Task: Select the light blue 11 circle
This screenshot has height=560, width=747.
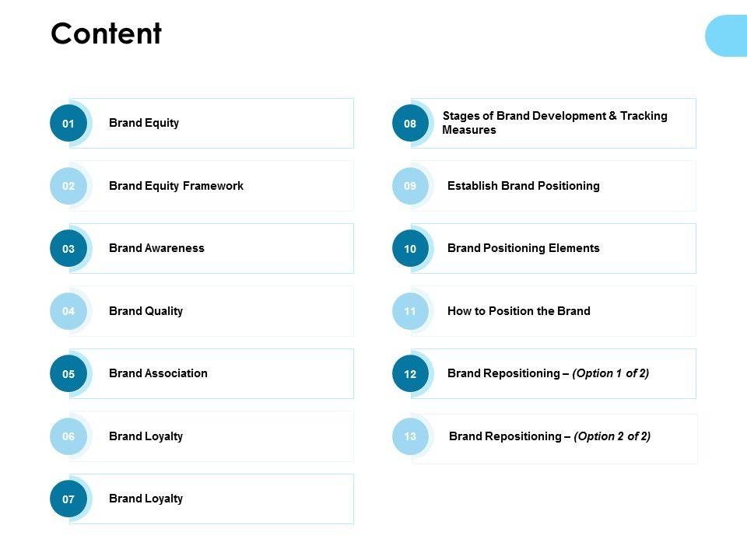Action: (x=410, y=311)
